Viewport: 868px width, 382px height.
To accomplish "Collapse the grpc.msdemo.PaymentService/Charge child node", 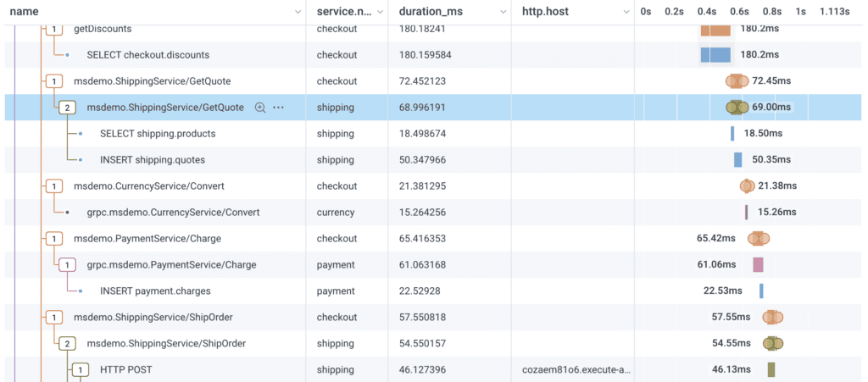I will point(68,264).
